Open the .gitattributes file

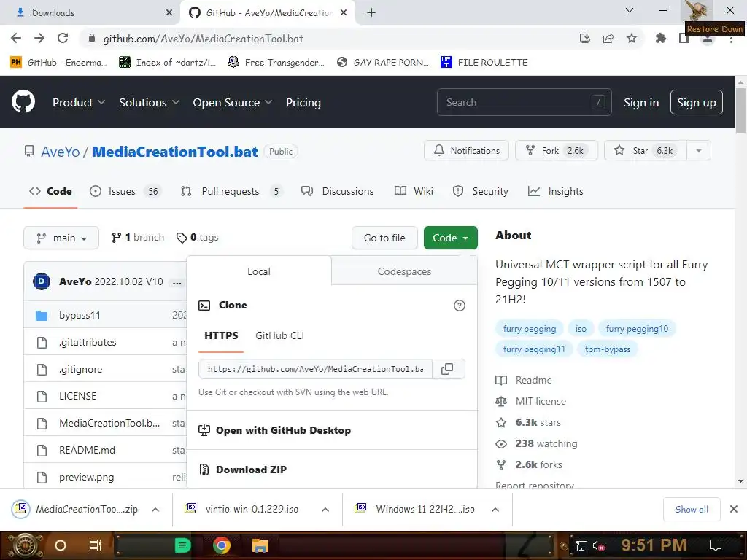[88, 342]
